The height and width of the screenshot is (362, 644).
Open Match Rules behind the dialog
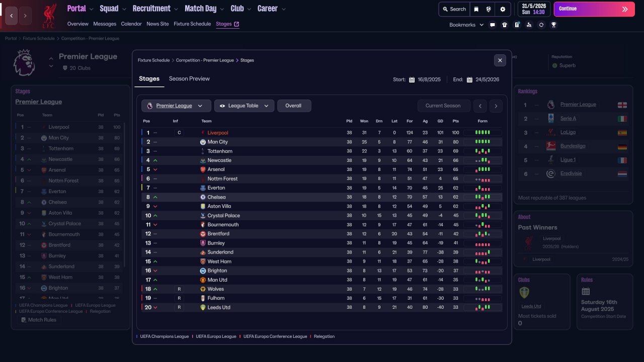[x=38, y=320]
